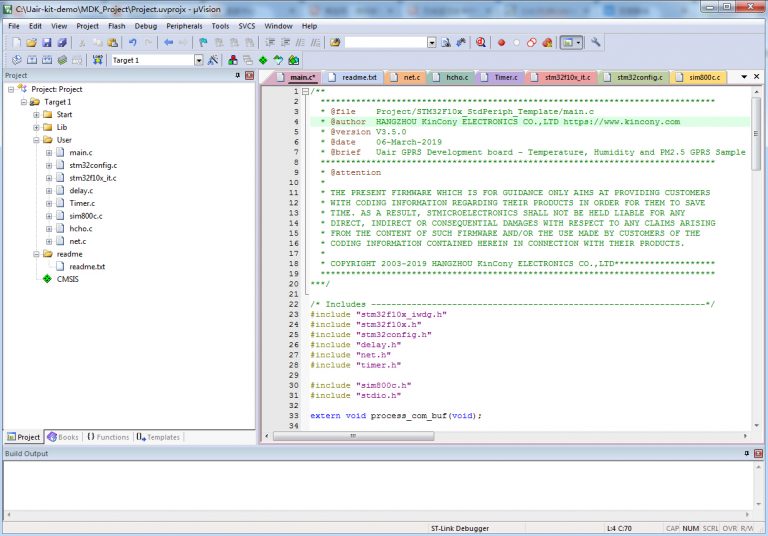Insert a breakpoint with red dot icon
768x536 pixels.
coord(501,43)
